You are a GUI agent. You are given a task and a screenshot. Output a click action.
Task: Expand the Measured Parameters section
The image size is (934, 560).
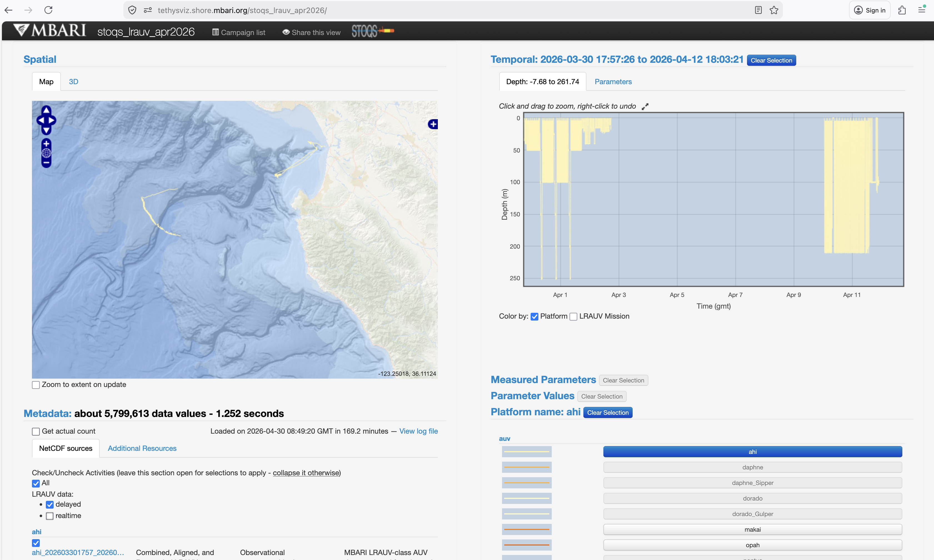click(x=543, y=380)
